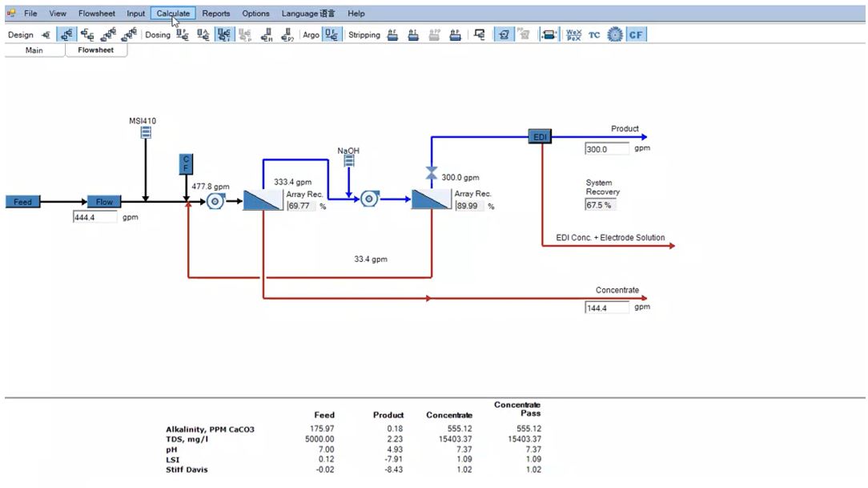The height and width of the screenshot is (488, 868).
Task: Click the greyed-out PP pump toolbar icon
Action: [524, 35]
